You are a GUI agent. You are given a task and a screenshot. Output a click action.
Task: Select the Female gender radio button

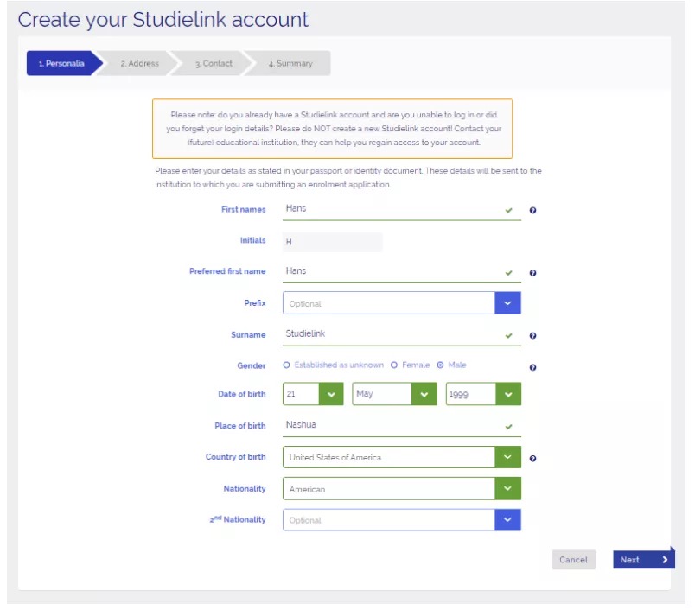(x=394, y=365)
